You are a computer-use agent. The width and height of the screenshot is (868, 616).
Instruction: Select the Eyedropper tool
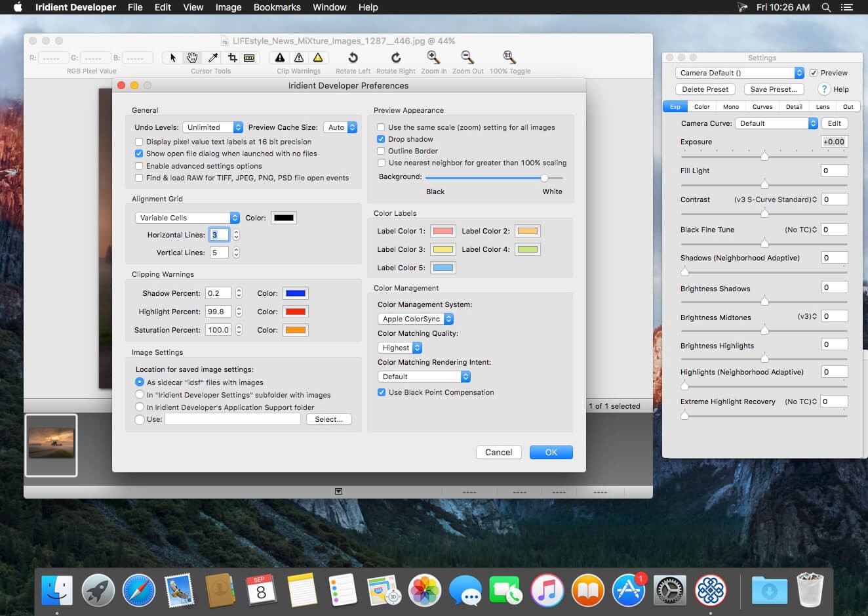pos(212,58)
